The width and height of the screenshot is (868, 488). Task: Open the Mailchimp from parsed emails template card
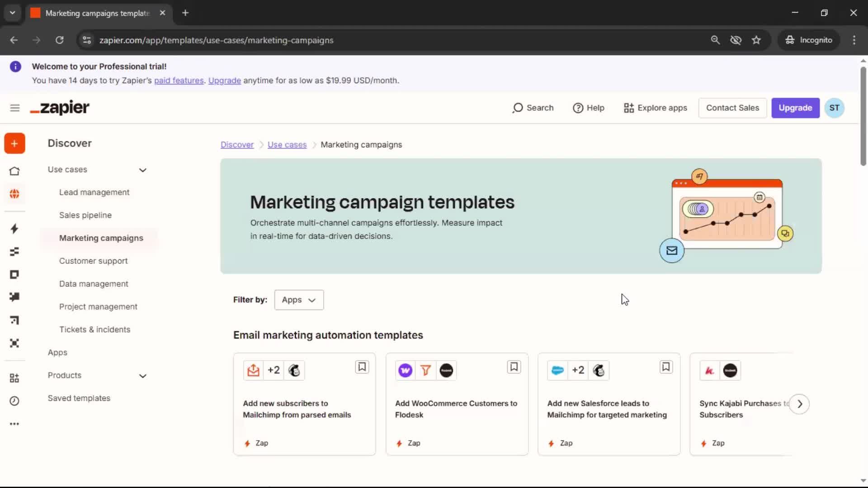tap(304, 404)
